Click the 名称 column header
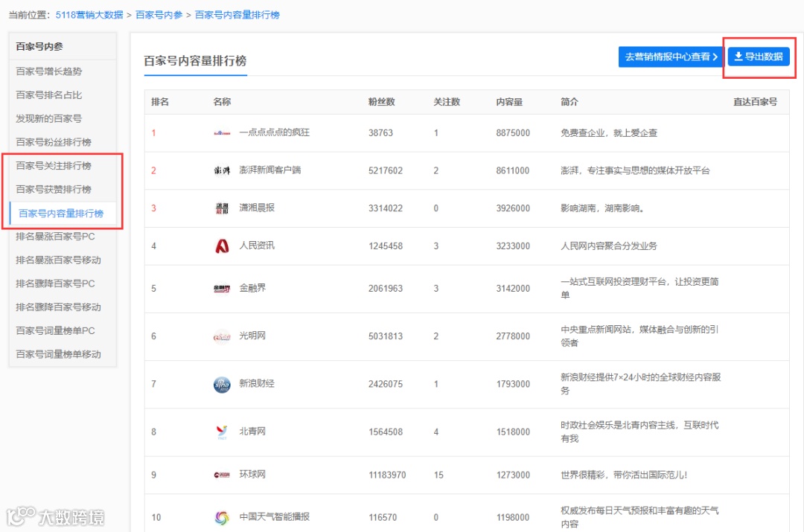Screen dimensions: 804x532 point(222,102)
